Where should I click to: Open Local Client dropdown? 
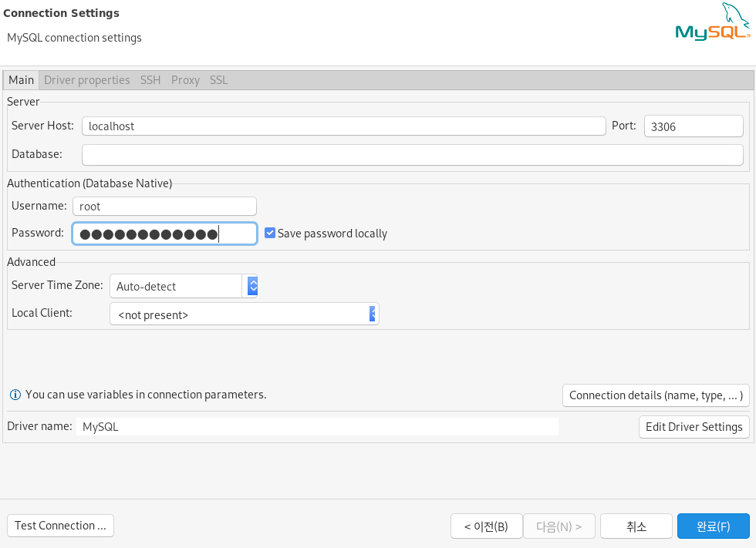[x=245, y=314]
